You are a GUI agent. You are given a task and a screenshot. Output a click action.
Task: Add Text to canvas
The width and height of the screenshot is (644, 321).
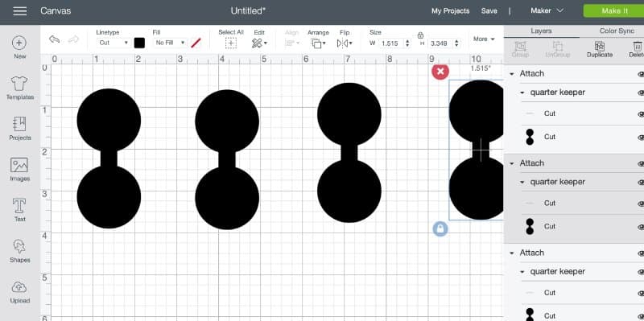(x=19, y=210)
